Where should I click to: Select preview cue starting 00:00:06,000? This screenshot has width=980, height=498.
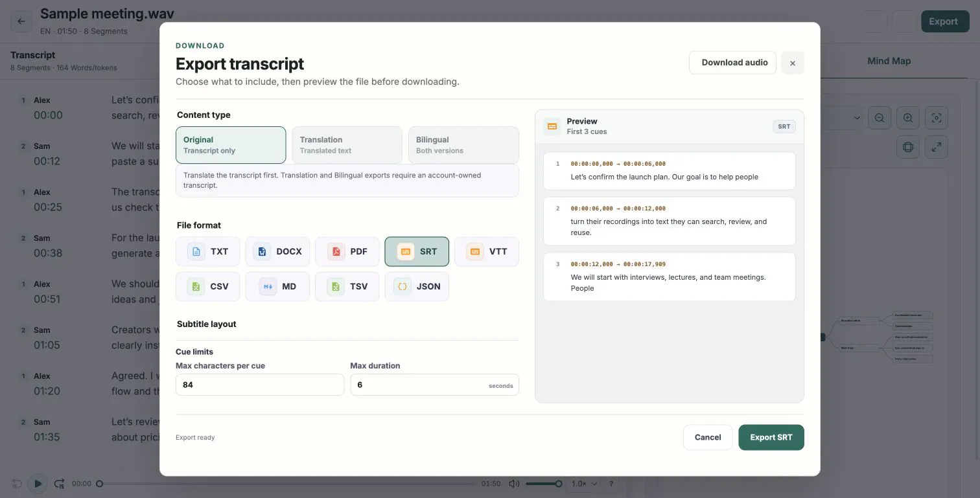coord(670,221)
